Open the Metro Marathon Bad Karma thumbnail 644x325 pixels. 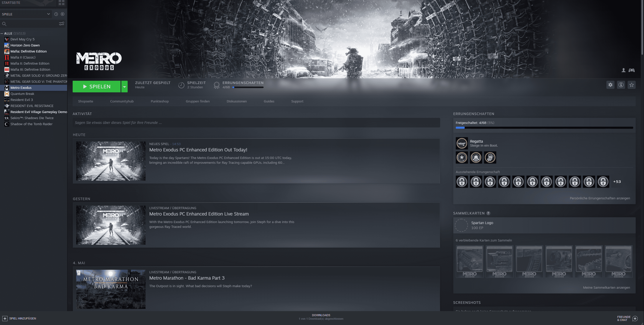[111, 289]
